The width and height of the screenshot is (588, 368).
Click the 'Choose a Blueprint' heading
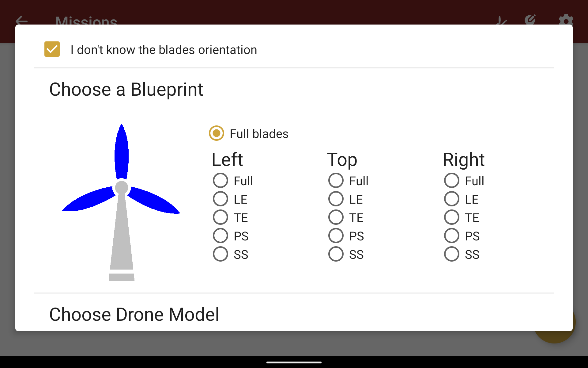click(x=126, y=89)
